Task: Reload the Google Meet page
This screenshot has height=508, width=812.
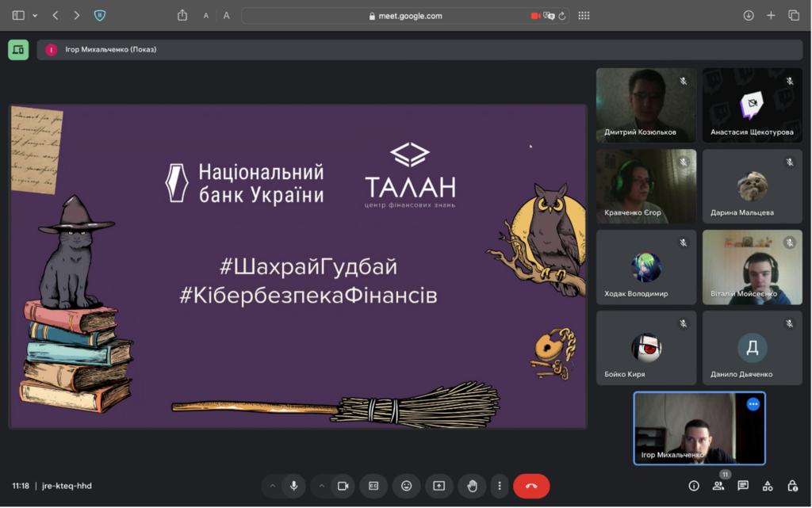Action: pos(562,16)
